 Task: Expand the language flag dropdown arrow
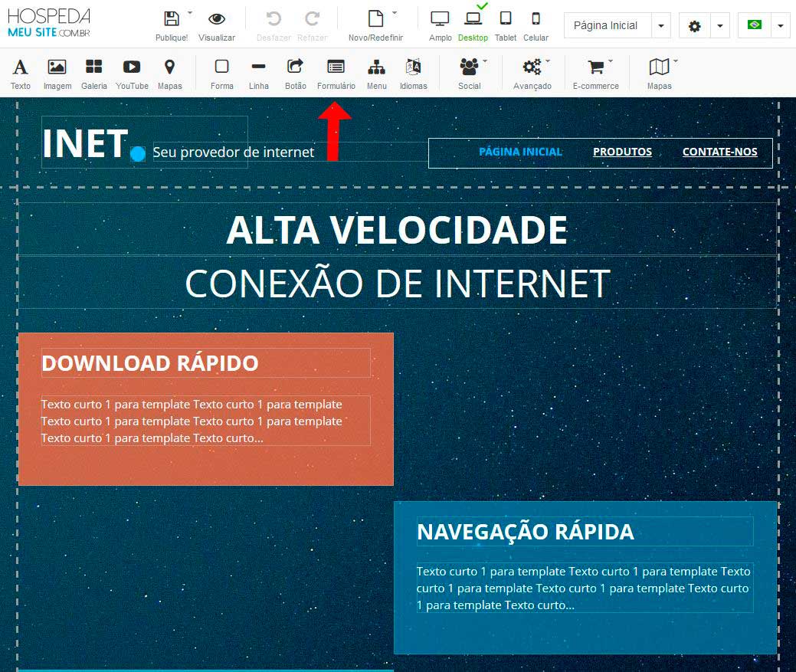click(780, 26)
